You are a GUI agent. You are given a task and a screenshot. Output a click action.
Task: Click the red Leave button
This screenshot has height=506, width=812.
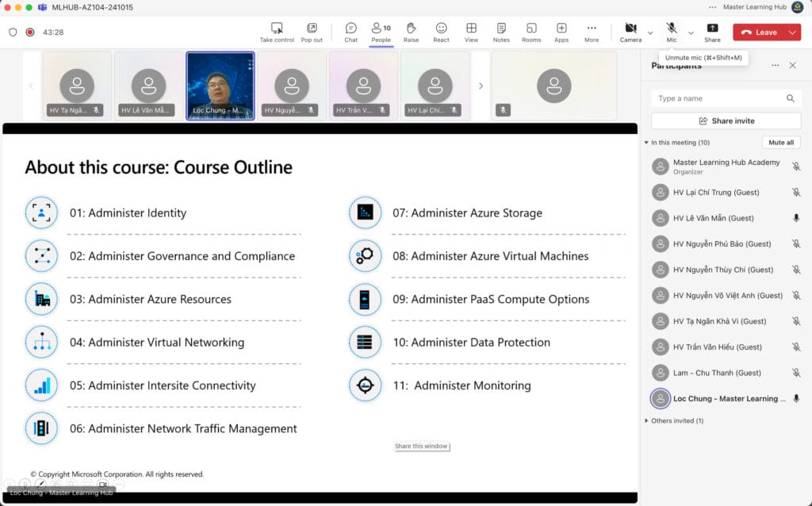point(759,32)
